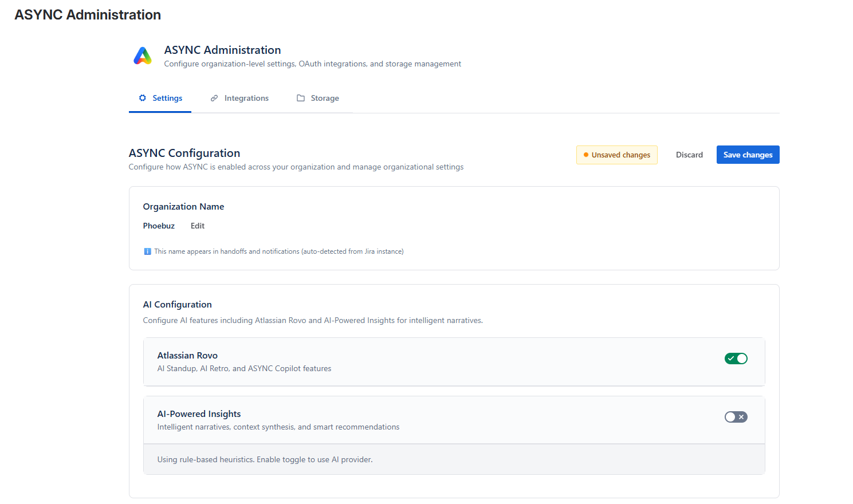This screenshot has width=853, height=504.
Task: Click the link icon beside Integrations
Action: (213, 98)
